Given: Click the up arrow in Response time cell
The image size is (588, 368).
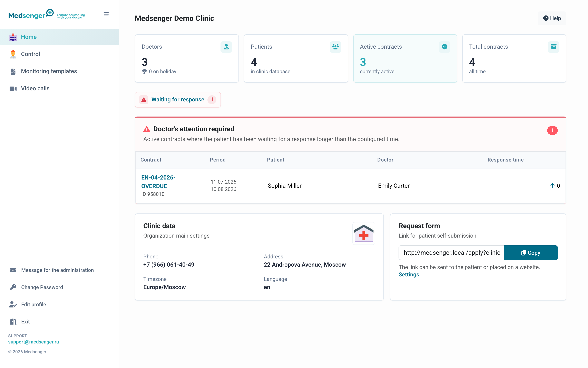Looking at the screenshot, I should point(552,186).
